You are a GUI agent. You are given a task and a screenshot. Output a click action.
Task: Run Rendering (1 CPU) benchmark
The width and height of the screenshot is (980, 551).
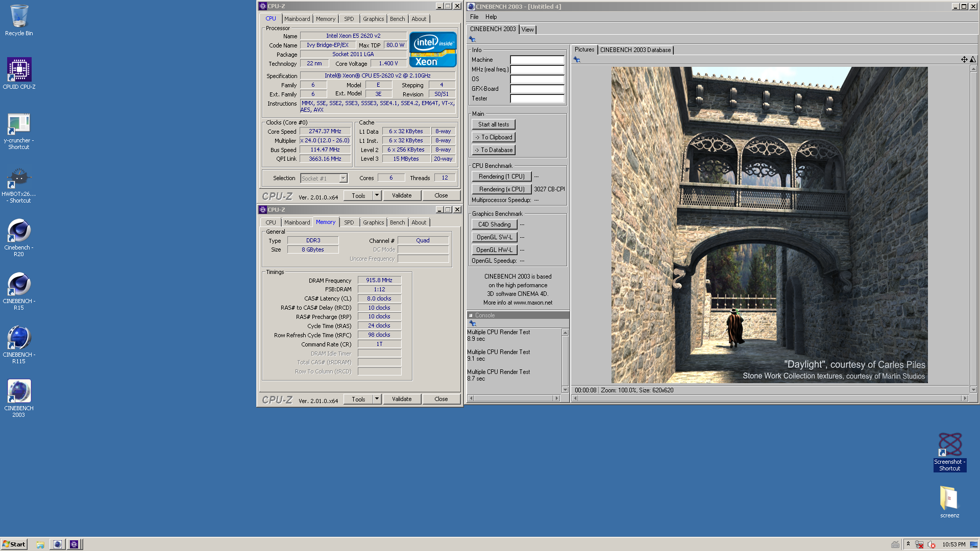pos(502,177)
